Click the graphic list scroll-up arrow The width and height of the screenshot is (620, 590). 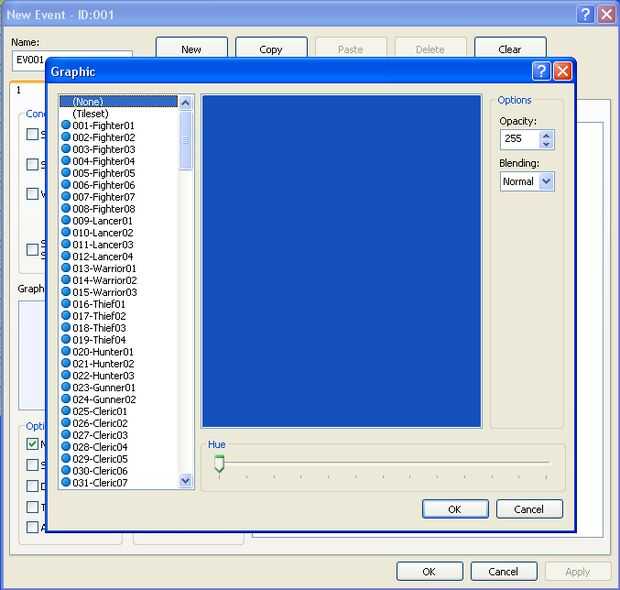click(185, 103)
